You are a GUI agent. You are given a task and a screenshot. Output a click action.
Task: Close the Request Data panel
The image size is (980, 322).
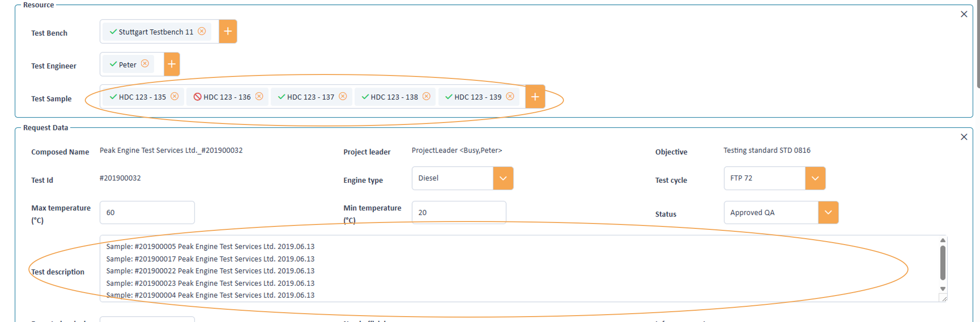coord(964,137)
